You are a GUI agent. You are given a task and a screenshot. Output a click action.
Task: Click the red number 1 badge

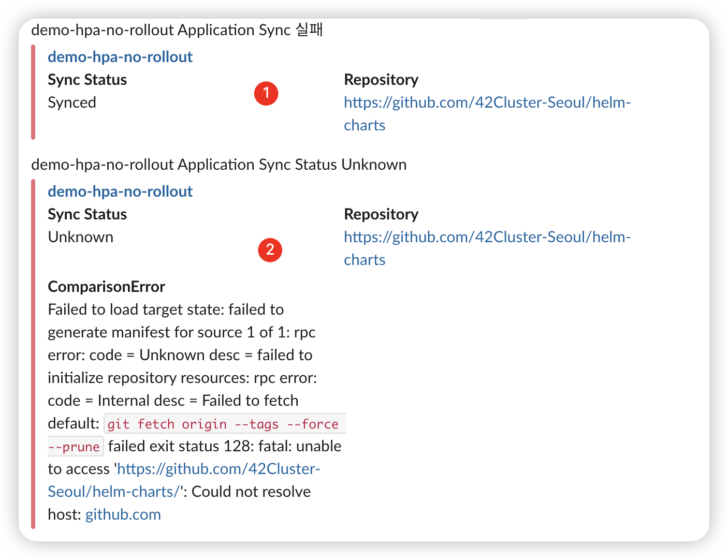[266, 93]
